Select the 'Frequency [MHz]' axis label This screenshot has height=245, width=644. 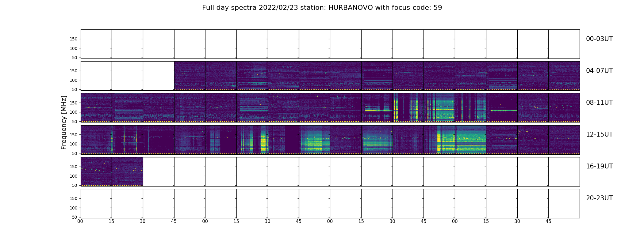pyautogui.click(x=64, y=123)
